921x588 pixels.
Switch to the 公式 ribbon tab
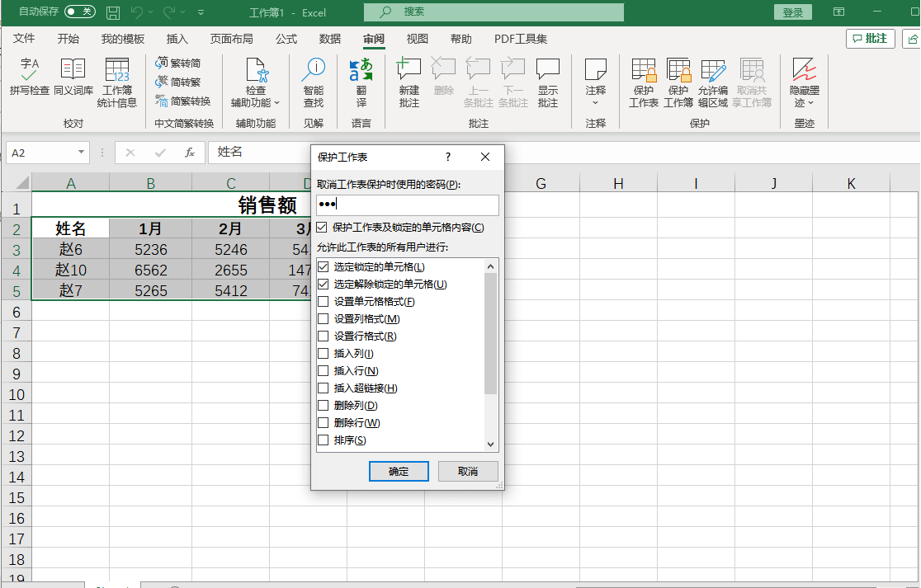tap(286, 39)
